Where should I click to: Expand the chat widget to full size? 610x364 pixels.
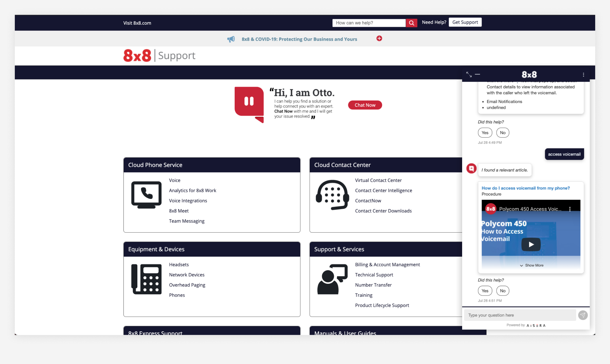pyautogui.click(x=469, y=74)
